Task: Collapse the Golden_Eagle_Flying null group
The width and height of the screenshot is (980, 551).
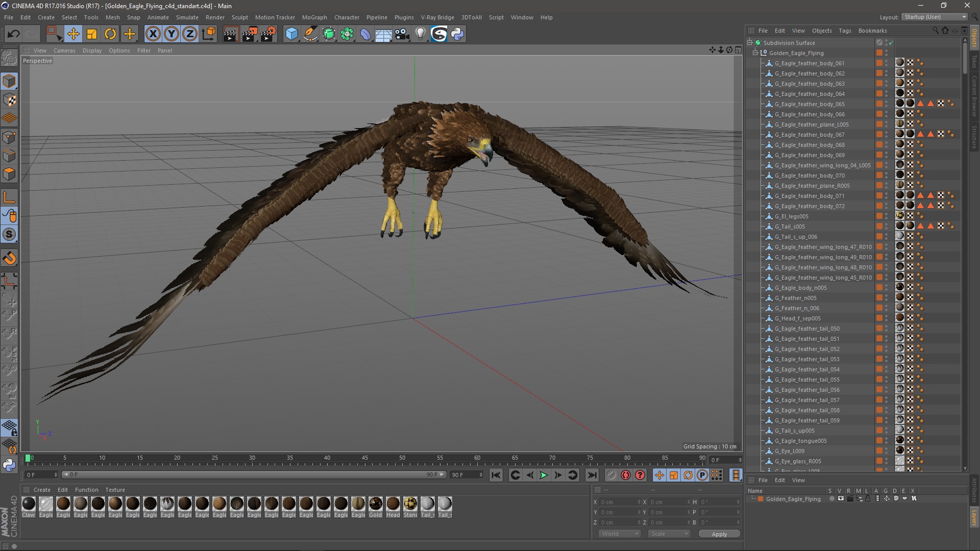Action: click(756, 53)
